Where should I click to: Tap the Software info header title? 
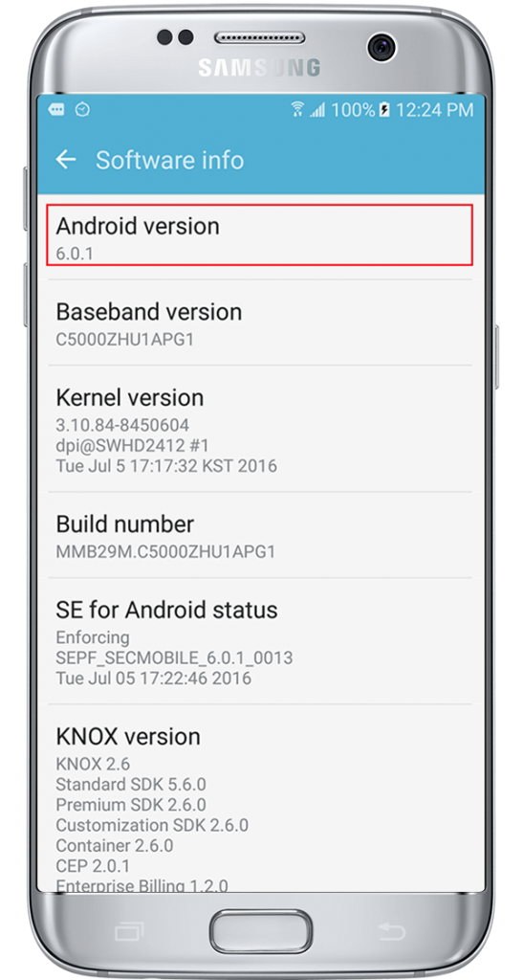click(169, 160)
